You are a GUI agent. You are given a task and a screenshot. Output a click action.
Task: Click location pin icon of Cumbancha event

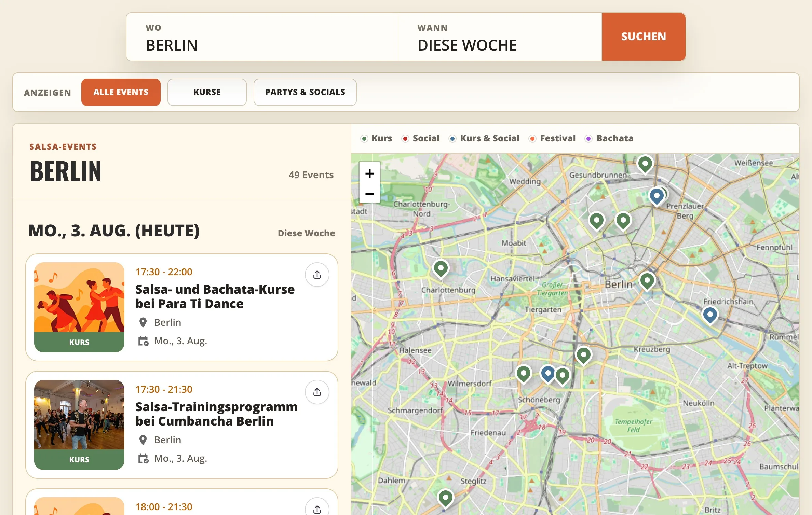[143, 440]
